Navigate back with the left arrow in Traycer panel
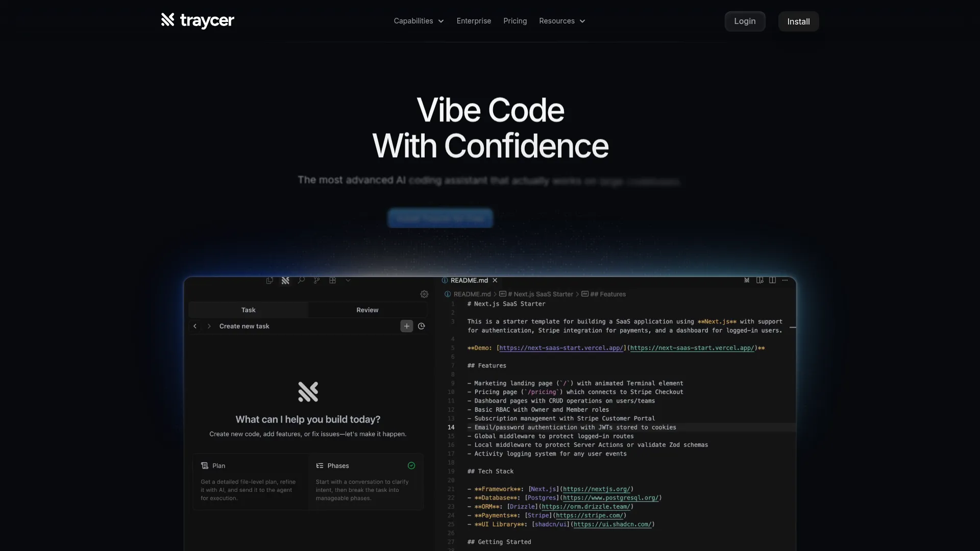 pos(195,326)
